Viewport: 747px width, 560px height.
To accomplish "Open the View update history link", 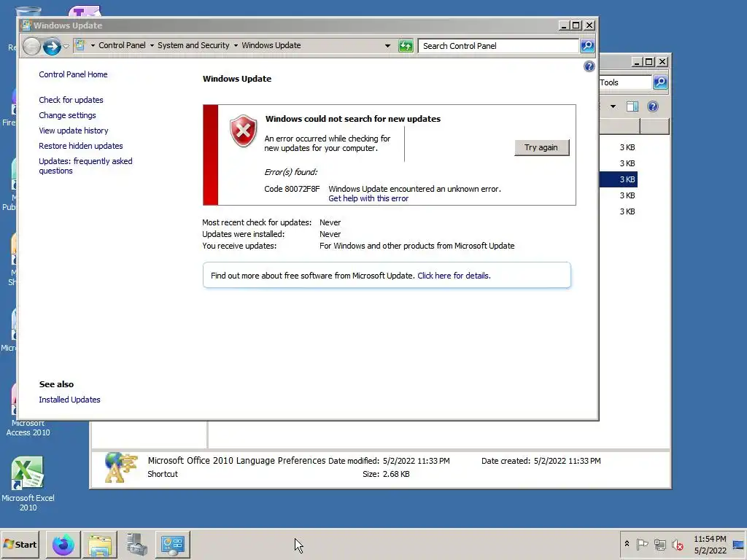I will tap(74, 131).
